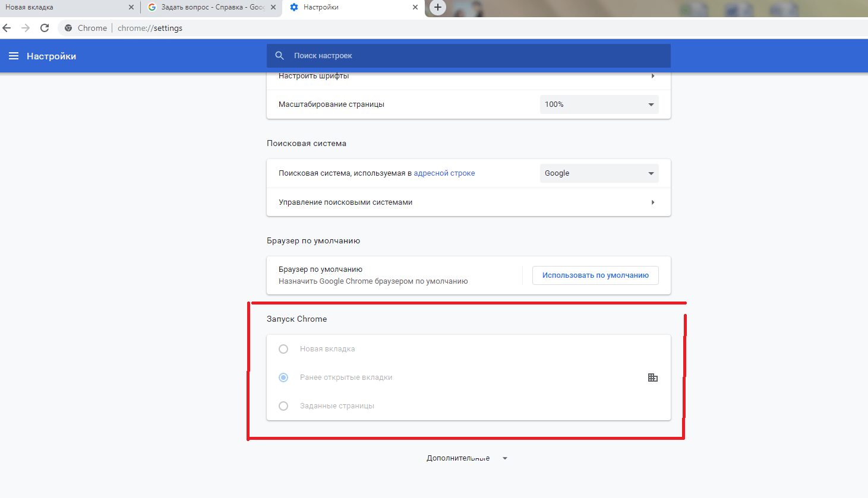Click the Поиск настроек search field
868x498 pixels.
tap(469, 56)
